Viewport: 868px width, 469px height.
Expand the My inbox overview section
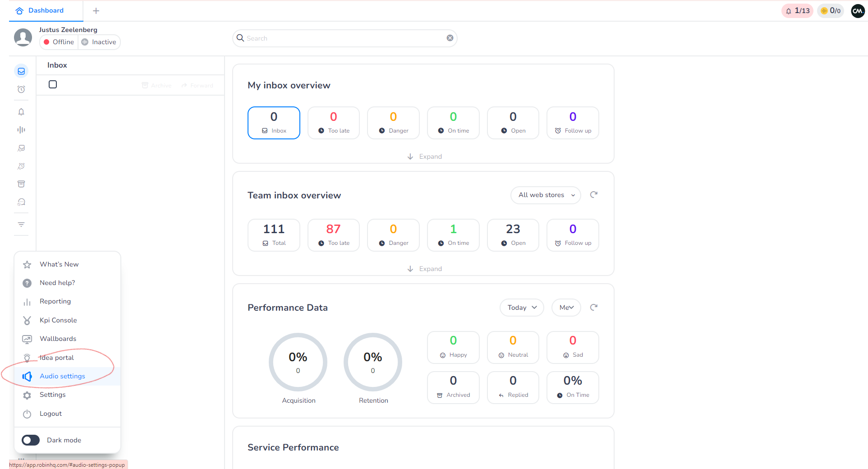pyautogui.click(x=424, y=156)
